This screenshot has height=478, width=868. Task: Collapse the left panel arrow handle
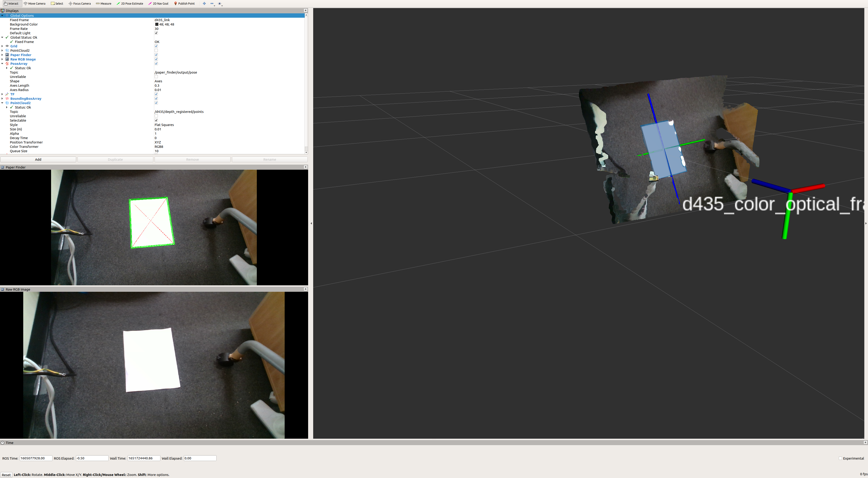311,223
